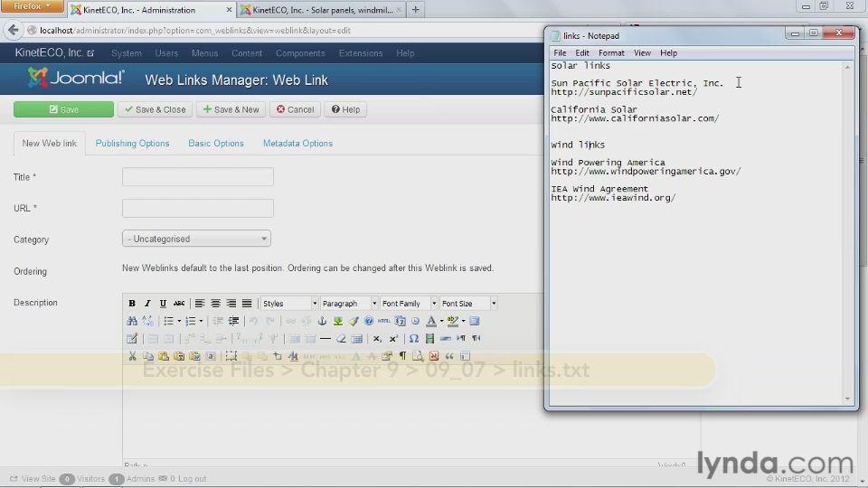Insert a special character with omega icon
The height and width of the screenshot is (488, 868).
(x=413, y=339)
